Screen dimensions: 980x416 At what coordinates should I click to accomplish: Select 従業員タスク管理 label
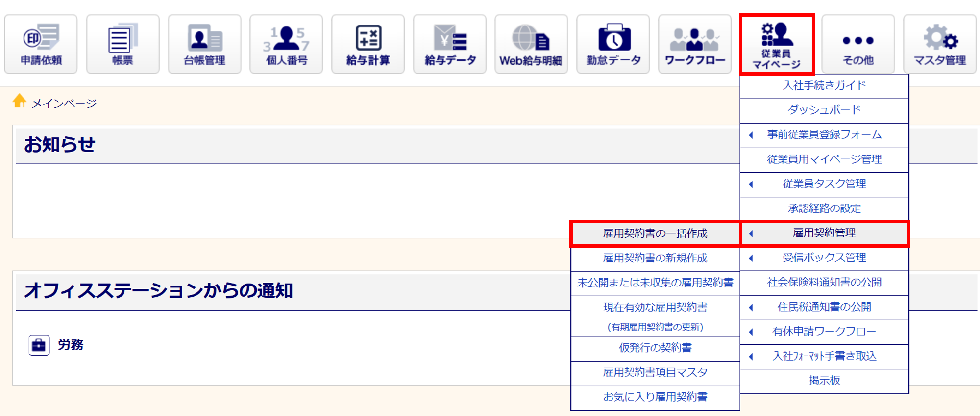[x=824, y=184]
